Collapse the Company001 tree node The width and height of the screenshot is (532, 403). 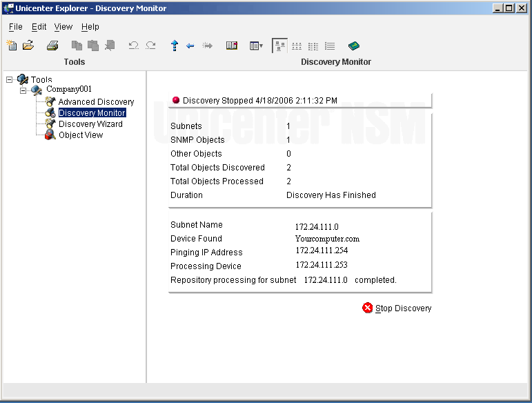pos(23,90)
